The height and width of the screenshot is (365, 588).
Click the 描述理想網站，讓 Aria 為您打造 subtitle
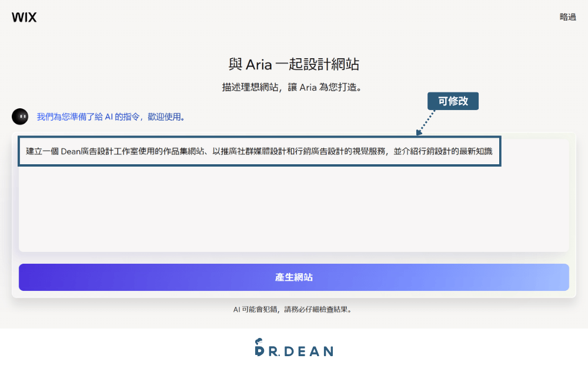[x=292, y=87]
